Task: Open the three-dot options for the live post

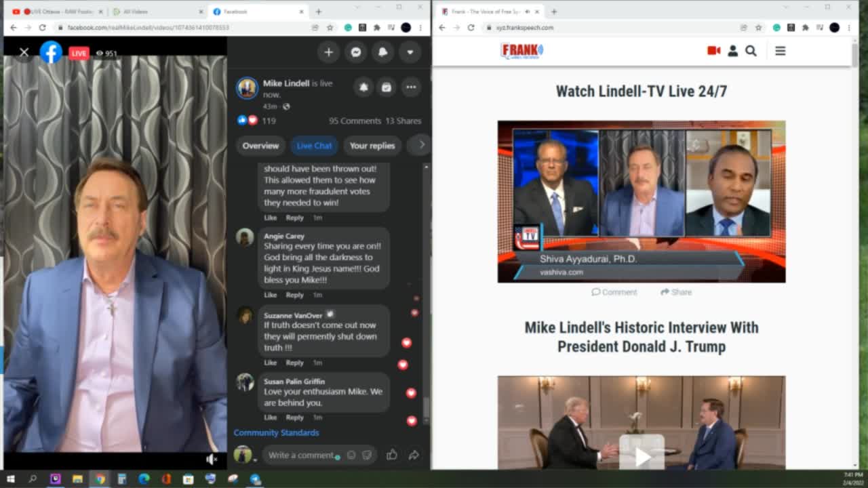Action: (411, 87)
